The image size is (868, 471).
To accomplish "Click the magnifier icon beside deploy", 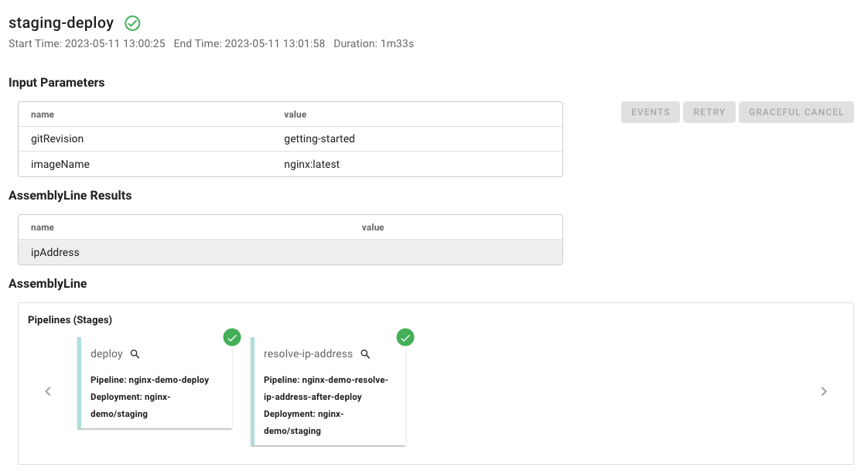I will pos(135,354).
